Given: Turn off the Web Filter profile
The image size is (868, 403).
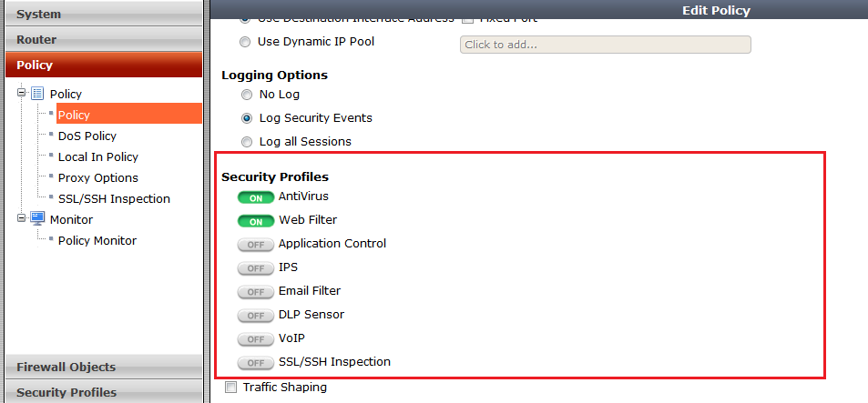Looking at the screenshot, I should click(256, 220).
